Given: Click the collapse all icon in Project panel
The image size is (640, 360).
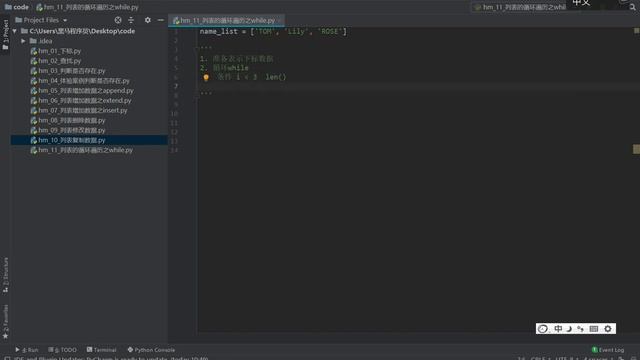Looking at the screenshot, I should tap(131, 20).
